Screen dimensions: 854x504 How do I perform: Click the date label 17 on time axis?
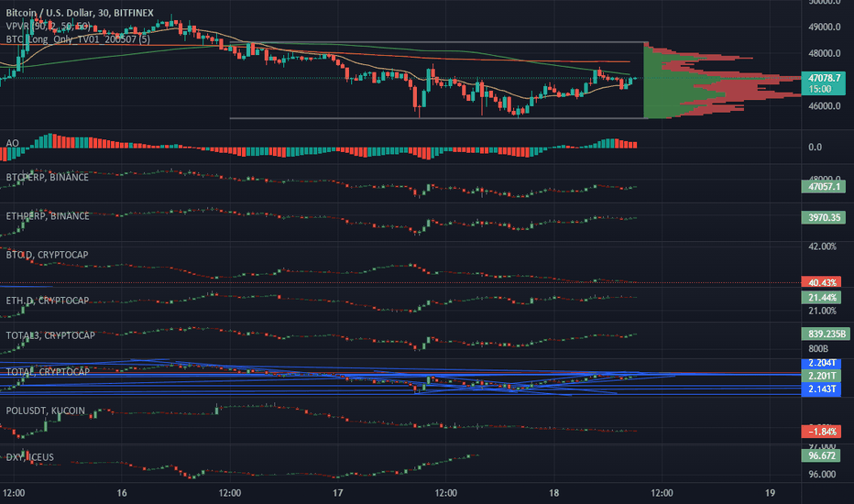[x=338, y=493]
